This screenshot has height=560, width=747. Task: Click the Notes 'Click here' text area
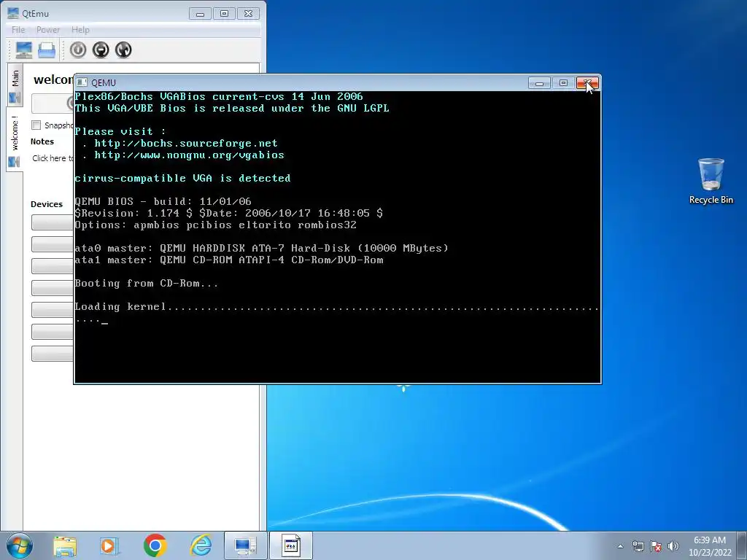coord(53,158)
